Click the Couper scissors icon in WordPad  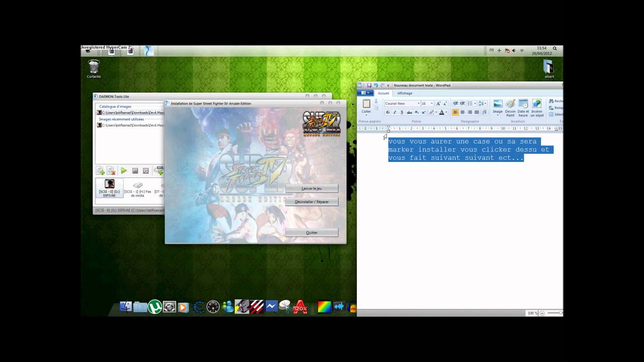coord(376,101)
